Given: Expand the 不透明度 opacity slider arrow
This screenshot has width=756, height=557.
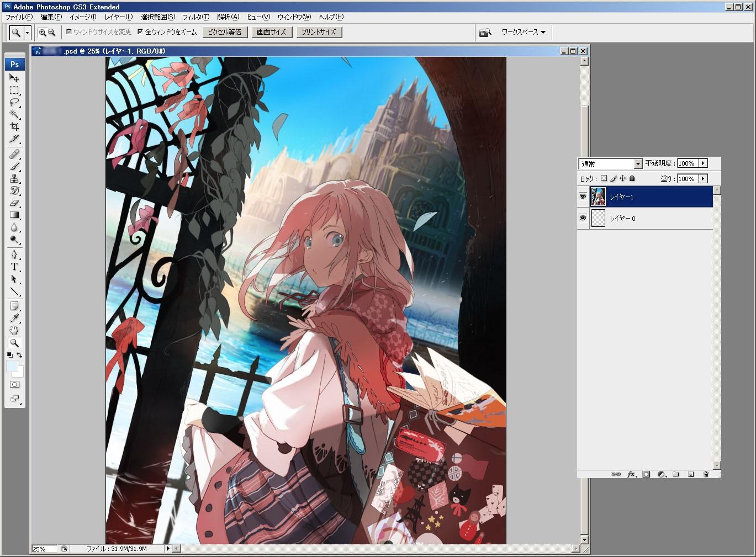Looking at the screenshot, I should pyautogui.click(x=702, y=163).
